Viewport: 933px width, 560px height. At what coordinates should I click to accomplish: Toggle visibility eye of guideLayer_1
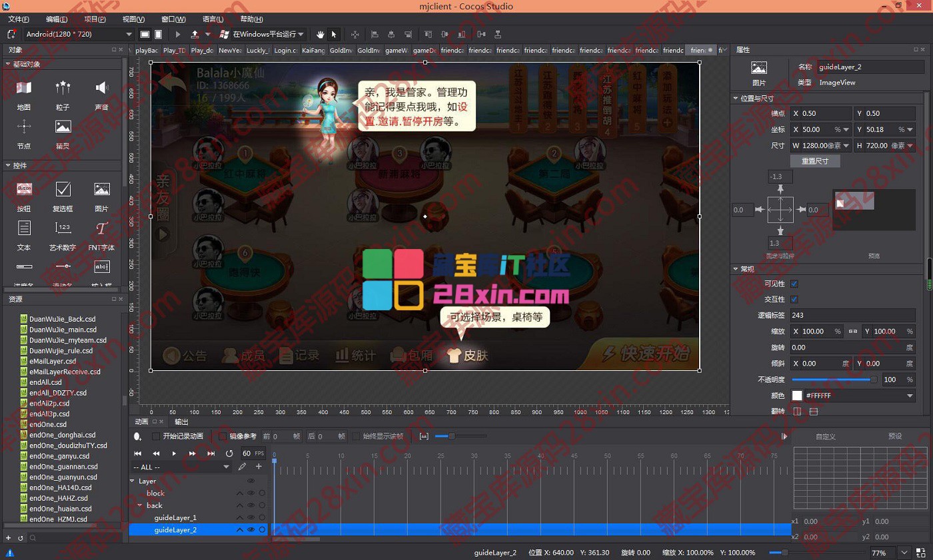(x=251, y=517)
